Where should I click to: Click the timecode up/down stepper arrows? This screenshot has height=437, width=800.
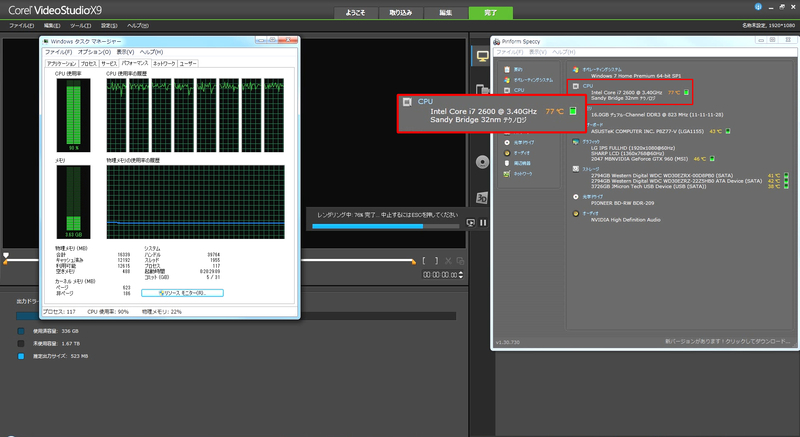point(461,275)
